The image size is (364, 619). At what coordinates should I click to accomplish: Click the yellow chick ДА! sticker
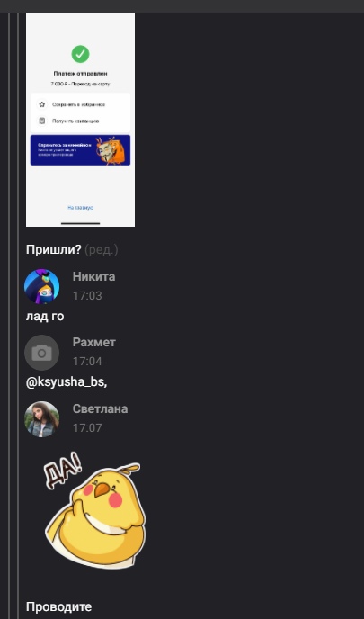93,515
